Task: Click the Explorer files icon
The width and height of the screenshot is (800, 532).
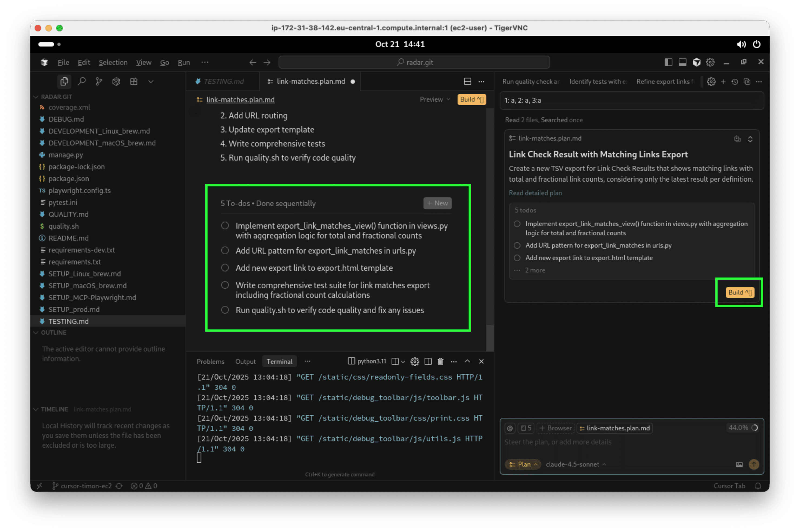Action: (x=64, y=81)
